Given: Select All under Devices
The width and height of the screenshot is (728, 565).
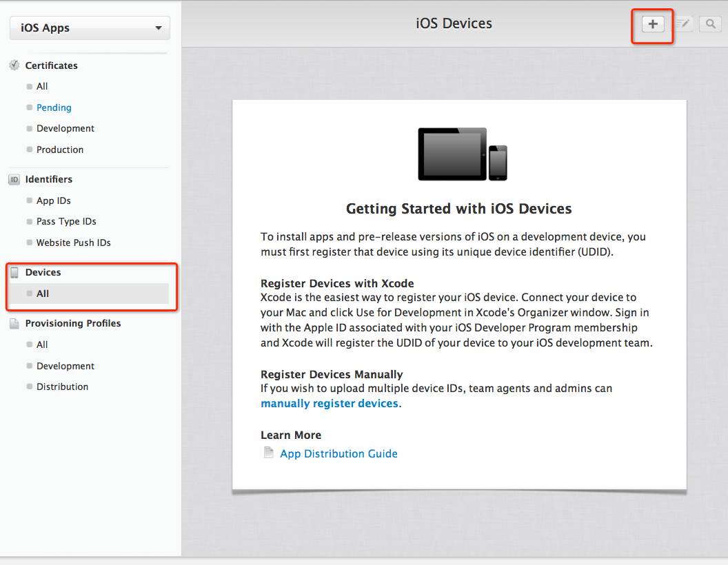Looking at the screenshot, I should [43, 294].
